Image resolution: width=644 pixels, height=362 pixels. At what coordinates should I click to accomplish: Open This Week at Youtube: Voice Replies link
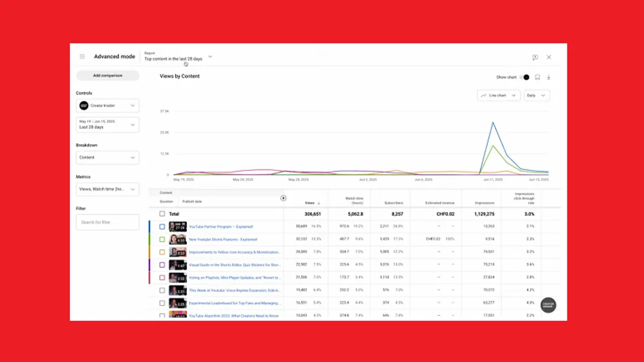(x=235, y=290)
